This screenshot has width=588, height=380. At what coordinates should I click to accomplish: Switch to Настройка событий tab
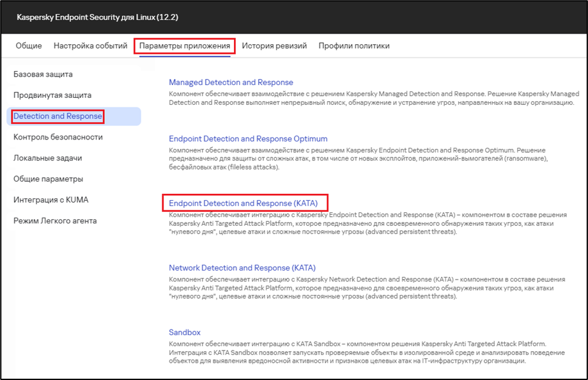(90, 46)
